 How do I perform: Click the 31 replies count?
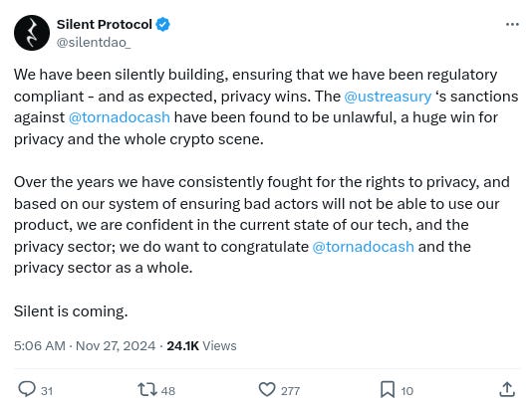[47, 391]
